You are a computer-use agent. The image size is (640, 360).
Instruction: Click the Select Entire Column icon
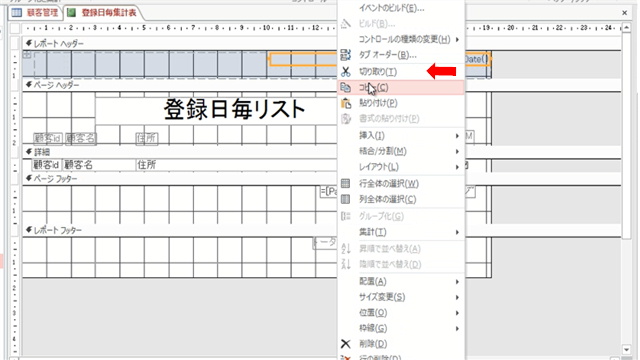(x=346, y=199)
